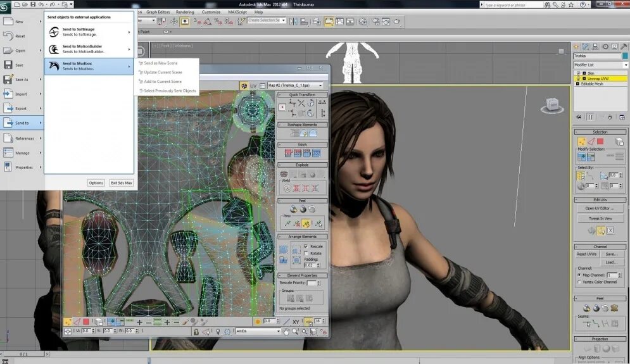Viewport: 630px width, 364px height.
Task: Toggle Rotate checkbox in Arrange Elements
Action: (x=306, y=253)
